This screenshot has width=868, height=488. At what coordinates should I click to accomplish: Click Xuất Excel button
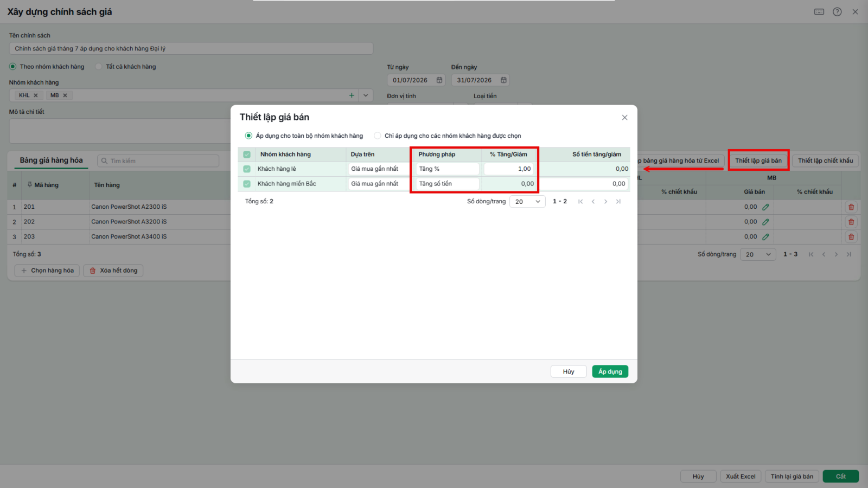tap(741, 477)
